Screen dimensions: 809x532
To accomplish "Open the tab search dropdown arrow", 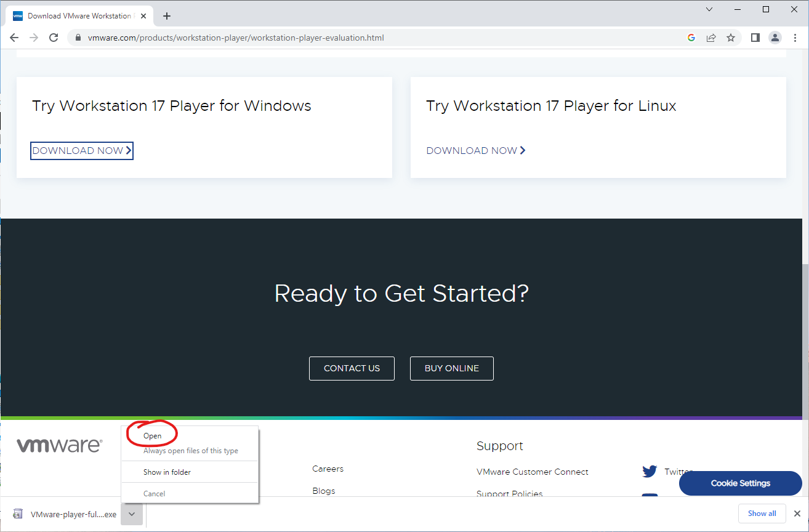I will pyautogui.click(x=709, y=9).
